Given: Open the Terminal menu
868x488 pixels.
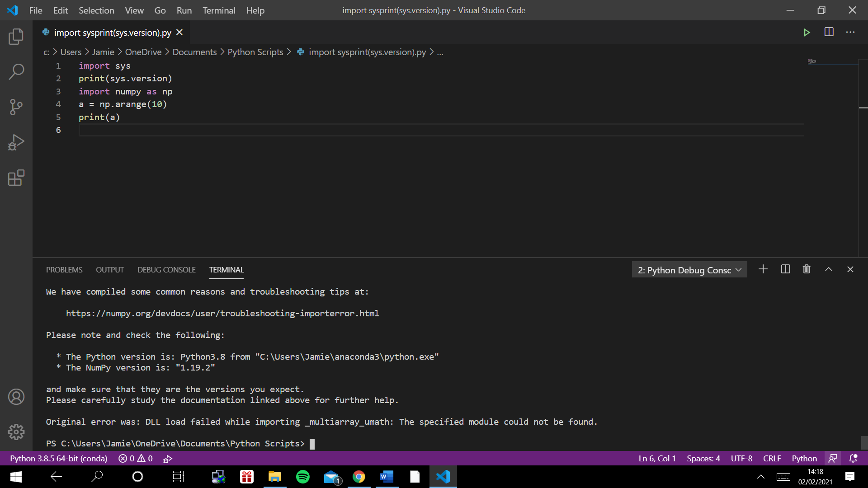Looking at the screenshot, I should click(x=219, y=10).
